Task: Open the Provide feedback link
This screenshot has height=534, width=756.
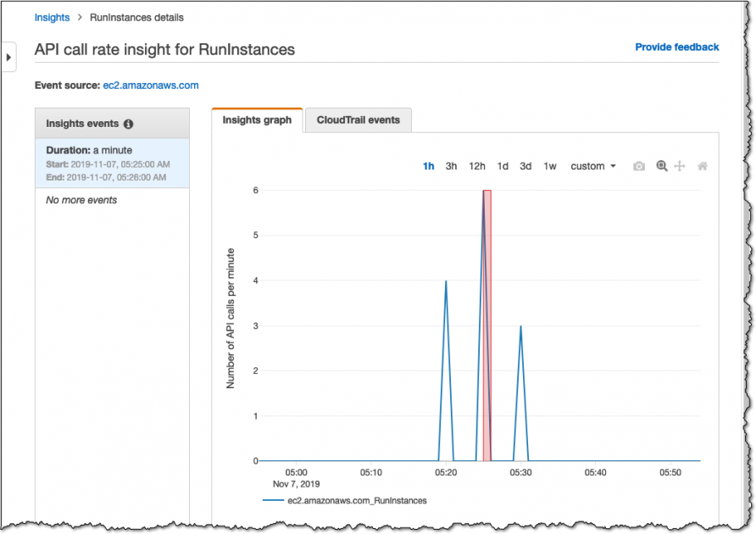Action: pos(676,47)
